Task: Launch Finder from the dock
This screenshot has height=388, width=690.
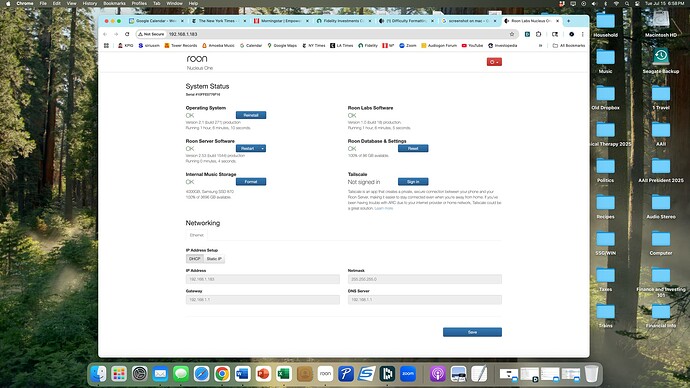Action: (x=98, y=374)
